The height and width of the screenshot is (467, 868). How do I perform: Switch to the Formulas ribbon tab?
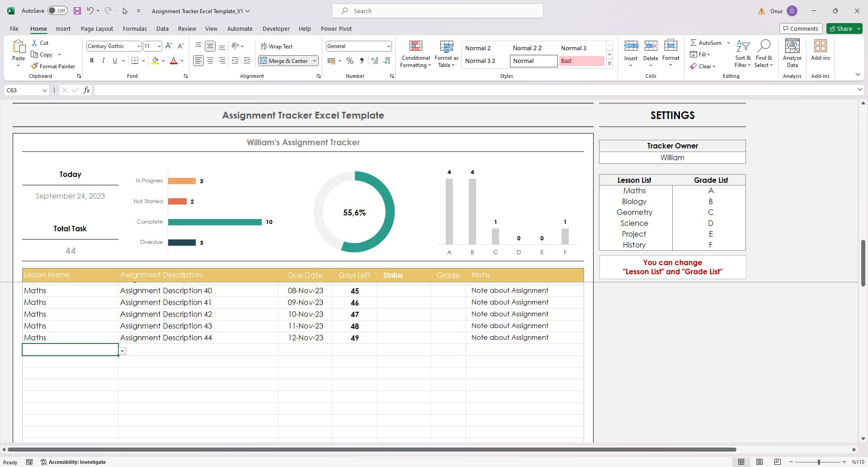tap(135, 29)
